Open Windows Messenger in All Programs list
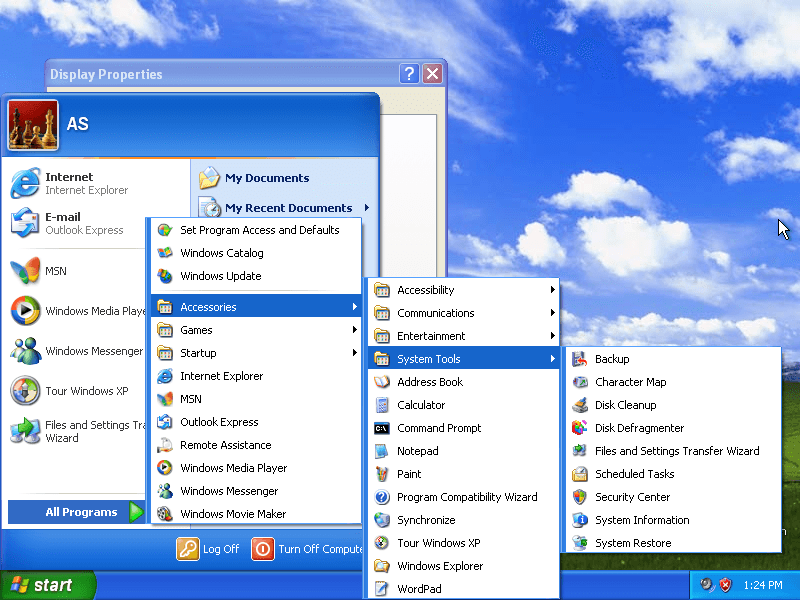This screenshot has width=800, height=600. tap(256, 490)
